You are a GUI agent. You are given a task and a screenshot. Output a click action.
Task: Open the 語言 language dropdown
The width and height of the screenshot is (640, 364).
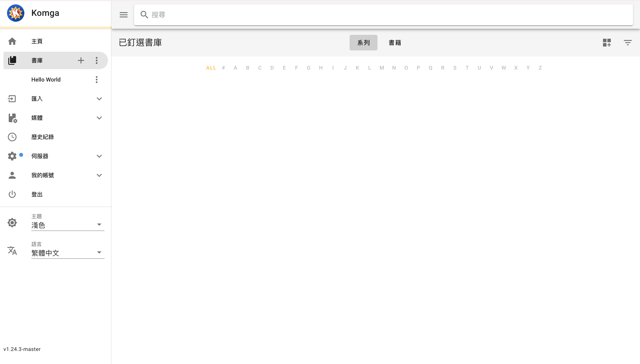[67, 252]
